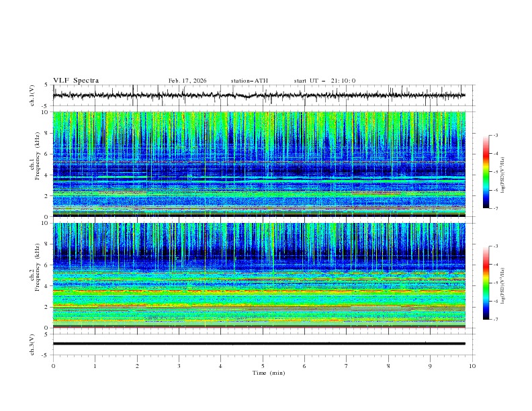The height and width of the screenshot is (411, 532).
Task: Click the time axis tick label "7"
Action: click(347, 366)
